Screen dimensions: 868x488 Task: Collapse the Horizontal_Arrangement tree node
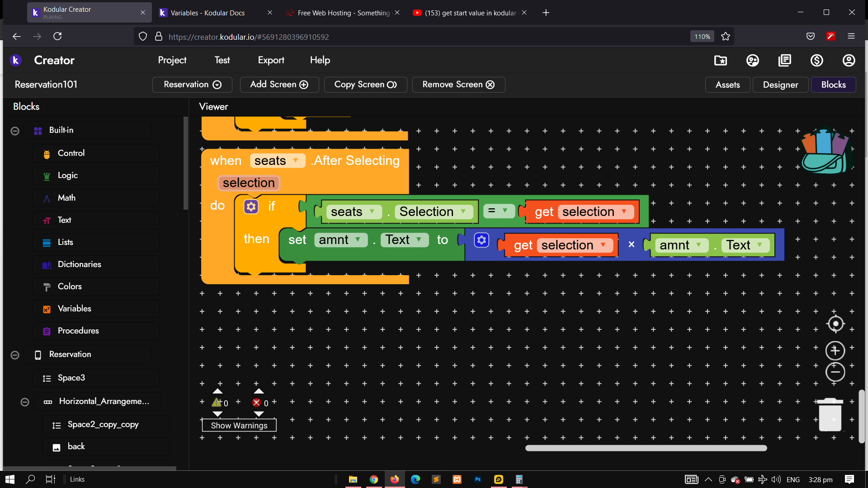(x=25, y=402)
